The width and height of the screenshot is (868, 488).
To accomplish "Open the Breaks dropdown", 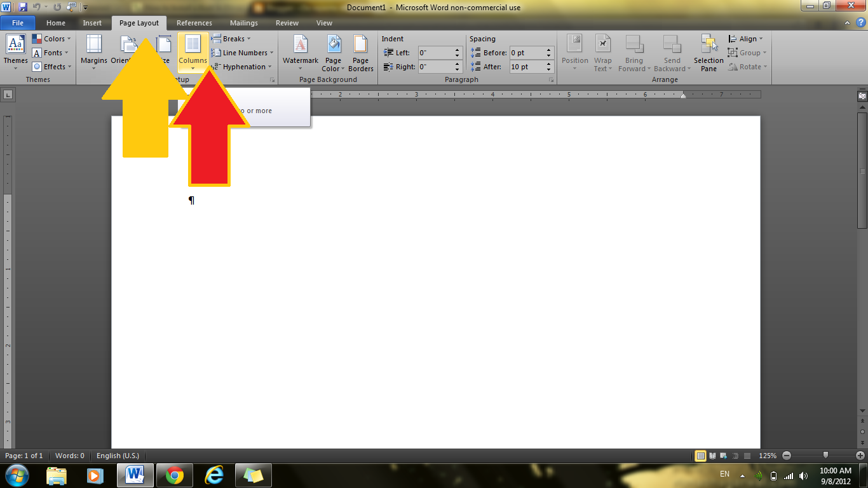I will (232, 39).
